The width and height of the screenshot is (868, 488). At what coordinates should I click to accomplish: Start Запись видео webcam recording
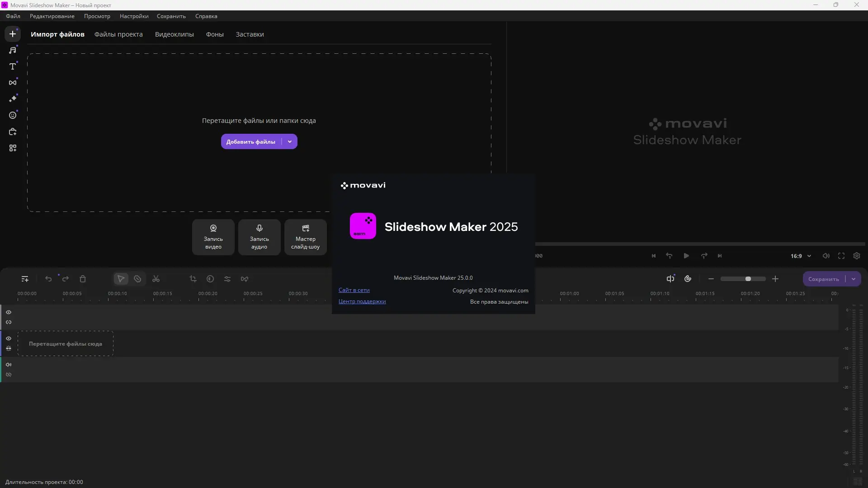pos(213,237)
